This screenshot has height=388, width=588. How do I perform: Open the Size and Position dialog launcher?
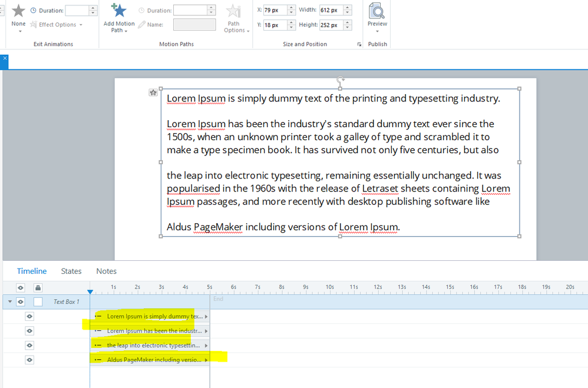coord(359,44)
